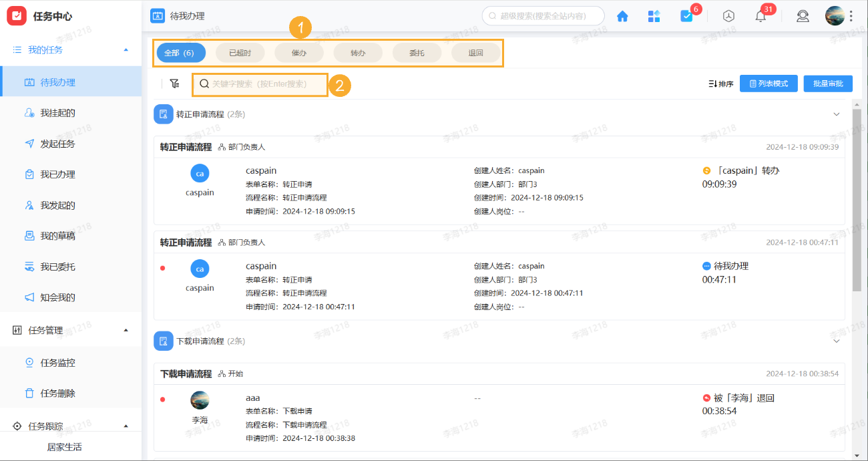Click the apps grid icon
The width and height of the screenshot is (868, 461).
click(654, 15)
